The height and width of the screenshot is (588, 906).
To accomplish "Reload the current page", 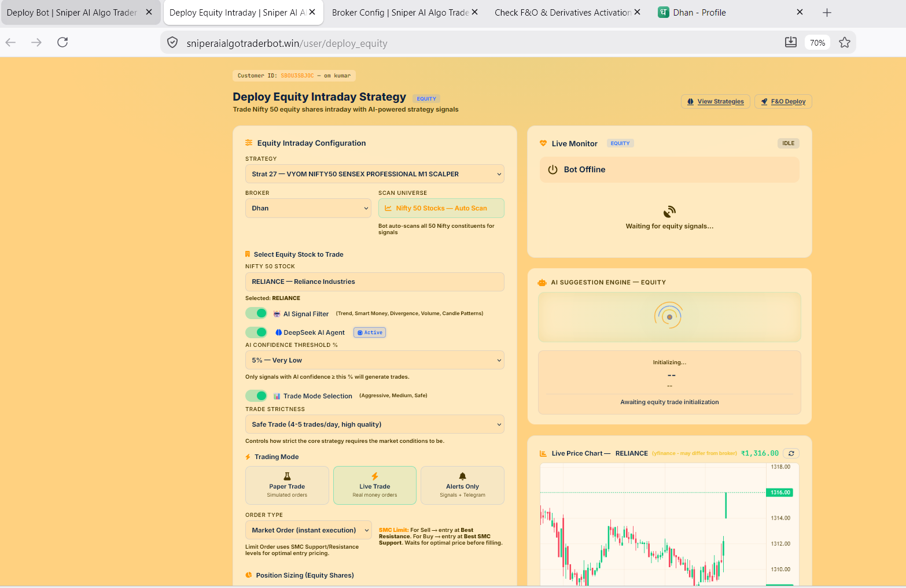I will (x=62, y=42).
